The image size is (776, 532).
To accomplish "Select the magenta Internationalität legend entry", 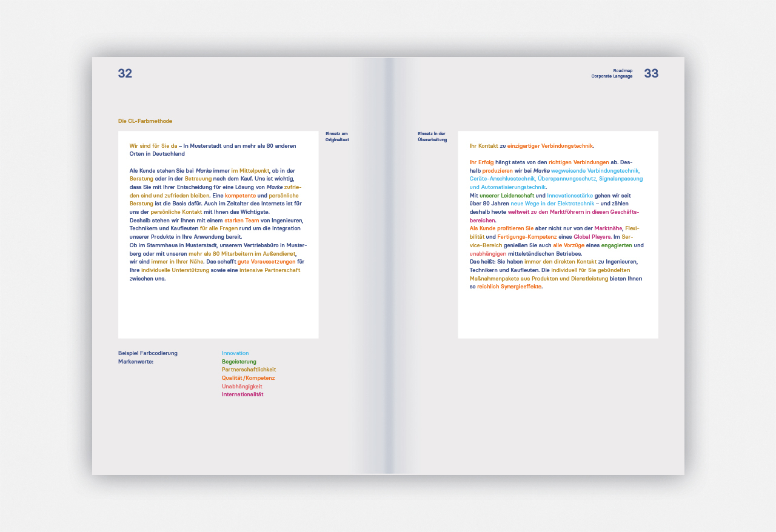I will click(242, 394).
